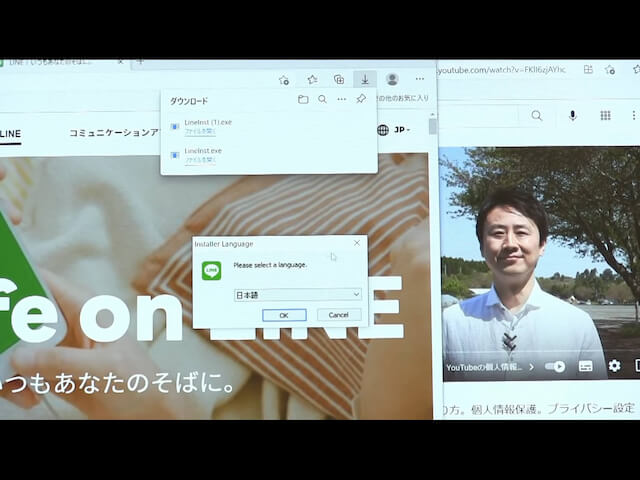Toggle subtitles in YouTube player
This screenshot has width=640, height=480.
[x=585, y=366]
